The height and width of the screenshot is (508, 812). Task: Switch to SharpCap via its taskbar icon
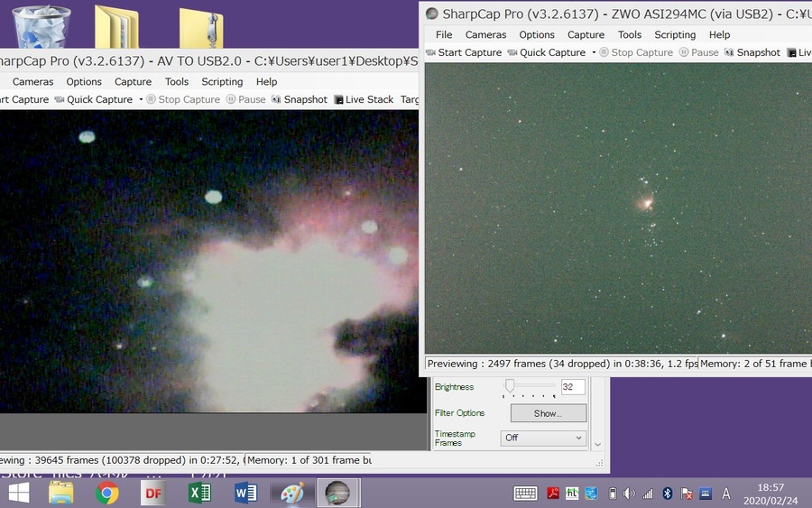pyautogui.click(x=338, y=493)
